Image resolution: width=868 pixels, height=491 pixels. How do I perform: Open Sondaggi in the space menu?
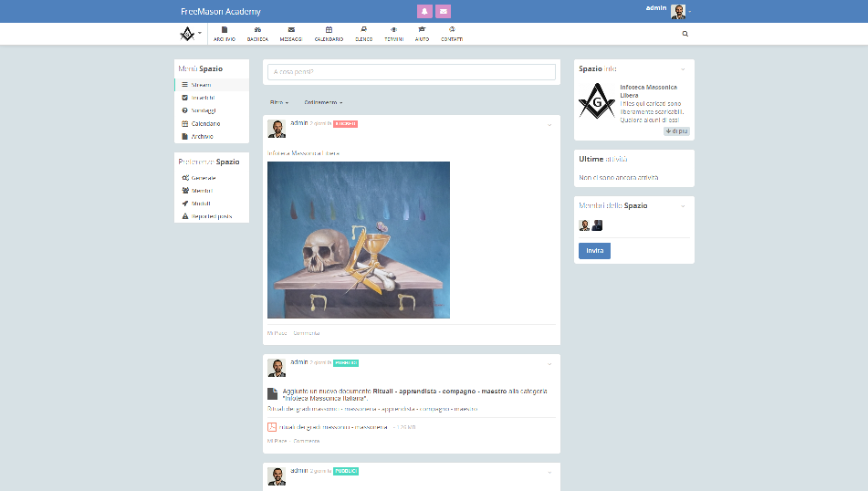click(212, 110)
